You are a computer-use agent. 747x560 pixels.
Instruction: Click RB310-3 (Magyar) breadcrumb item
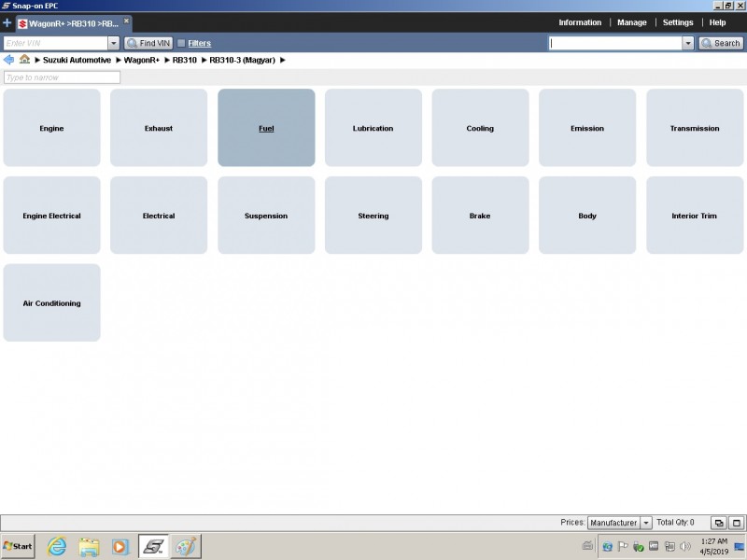242,60
